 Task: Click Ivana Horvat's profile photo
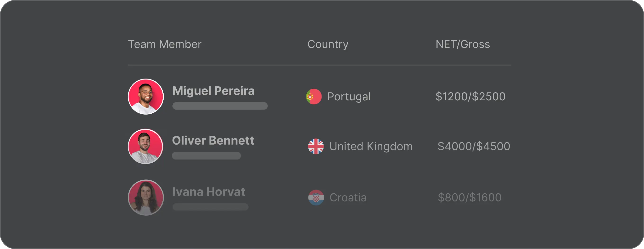click(x=146, y=197)
